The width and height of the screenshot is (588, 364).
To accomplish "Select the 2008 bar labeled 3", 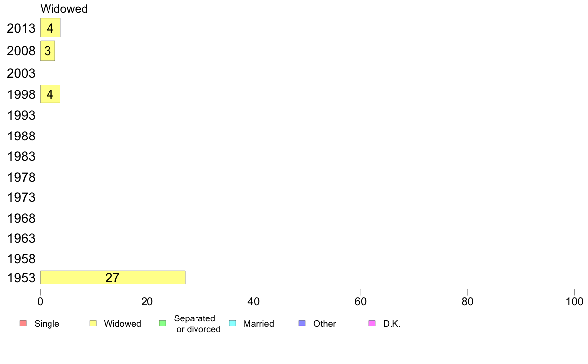I will pos(48,50).
